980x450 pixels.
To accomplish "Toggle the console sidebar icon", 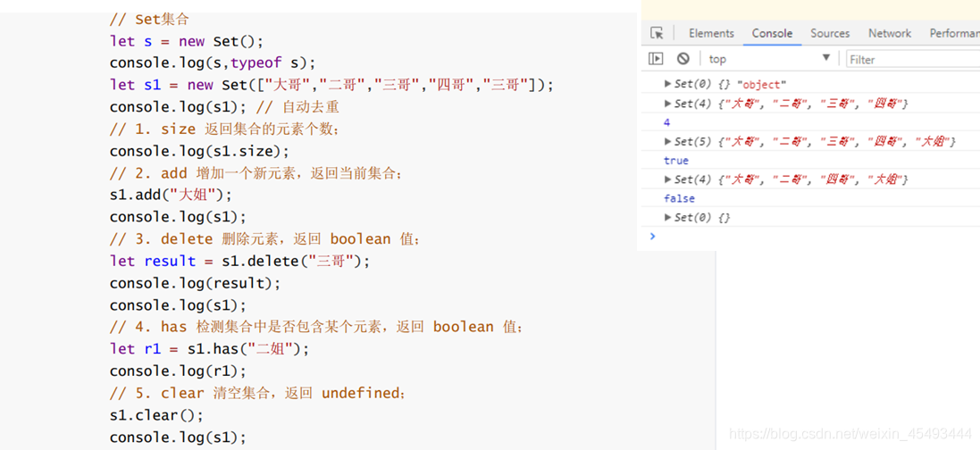I will 656,59.
